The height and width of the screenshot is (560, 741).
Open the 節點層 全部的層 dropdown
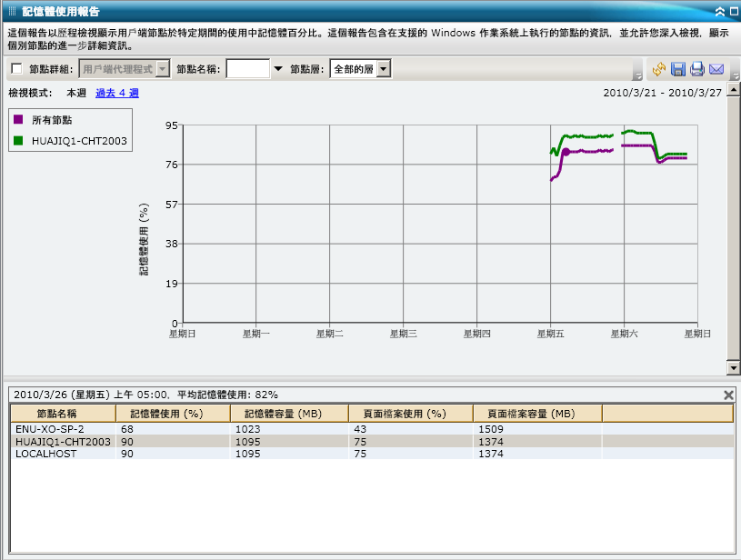[384, 68]
